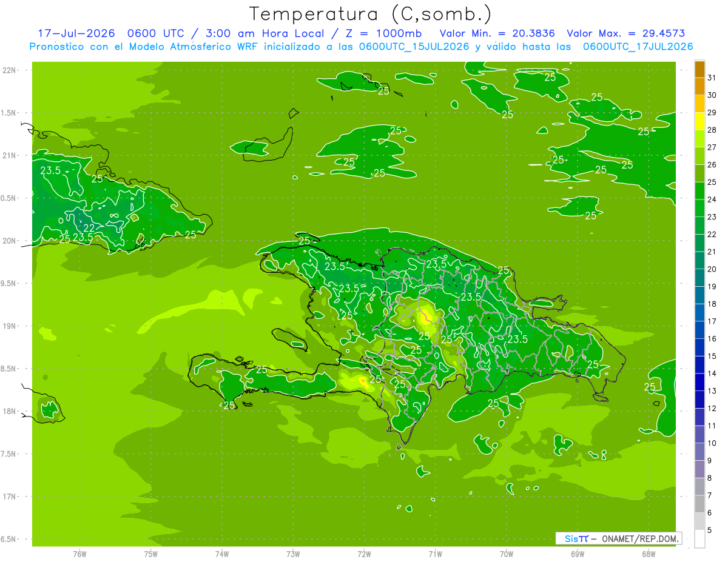This screenshot has height=562, width=728.
Task: Click the "76W" longitude axis label
Action: coord(79,554)
